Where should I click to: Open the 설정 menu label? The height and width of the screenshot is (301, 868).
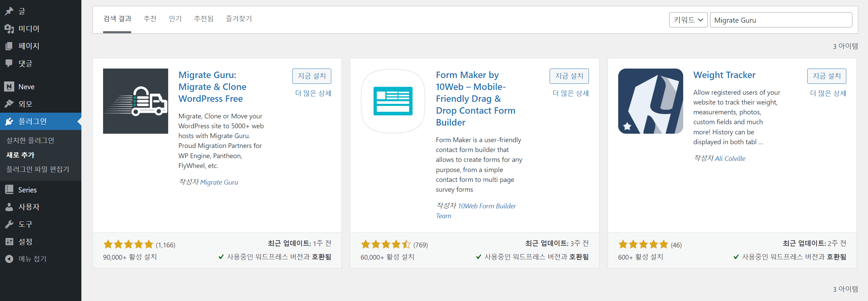tap(25, 242)
